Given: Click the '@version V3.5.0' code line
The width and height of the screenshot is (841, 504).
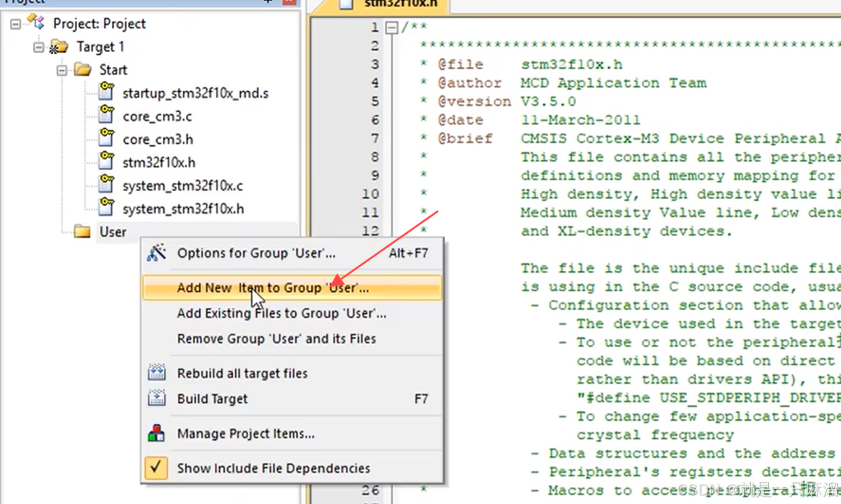Looking at the screenshot, I should coord(507,101).
